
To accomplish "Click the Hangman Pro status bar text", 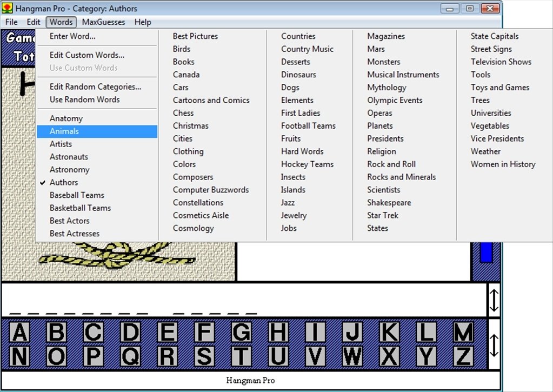I will coord(250,380).
